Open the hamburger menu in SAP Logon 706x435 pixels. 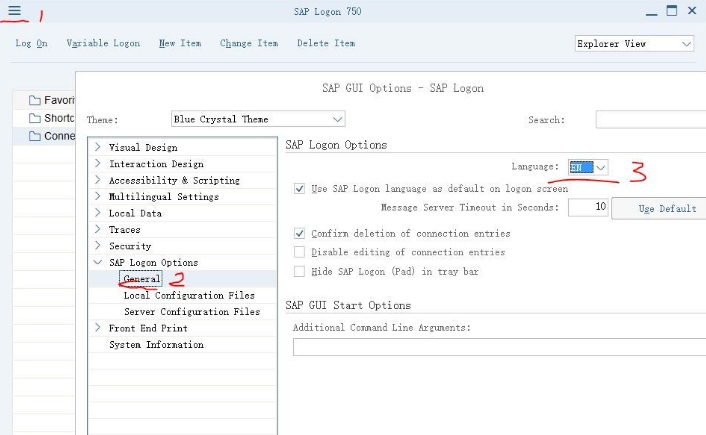(14, 10)
